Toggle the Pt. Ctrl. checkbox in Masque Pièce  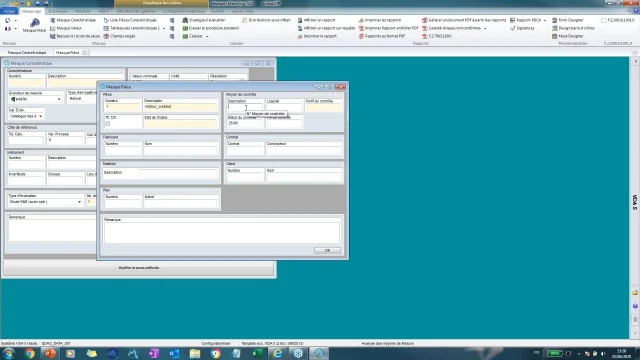pyautogui.click(x=108, y=123)
